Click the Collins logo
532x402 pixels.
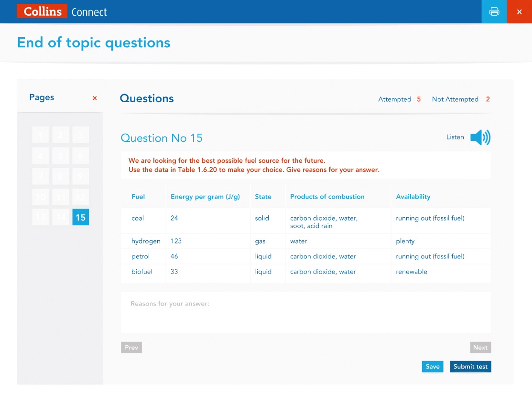(42, 11)
